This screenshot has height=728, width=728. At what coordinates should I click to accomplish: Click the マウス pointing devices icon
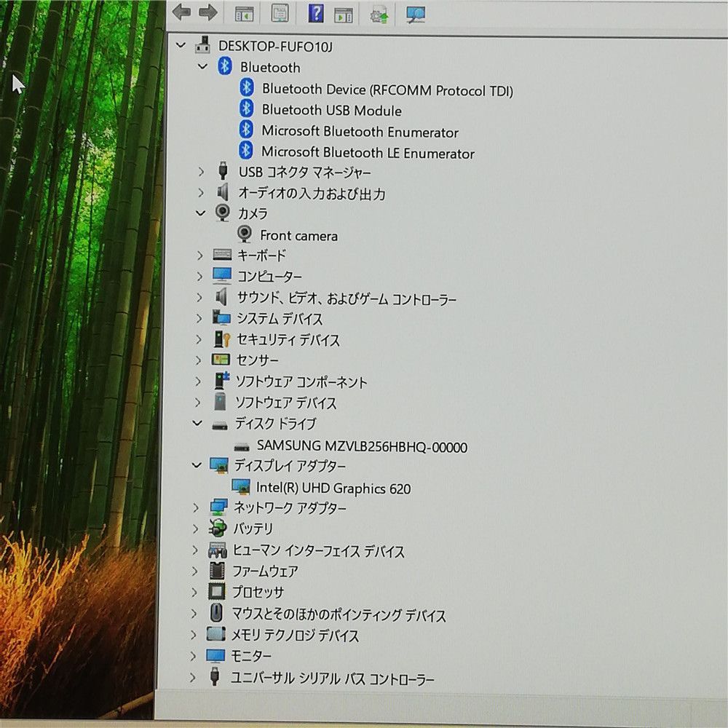pyautogui.click(x=216, y=612)
